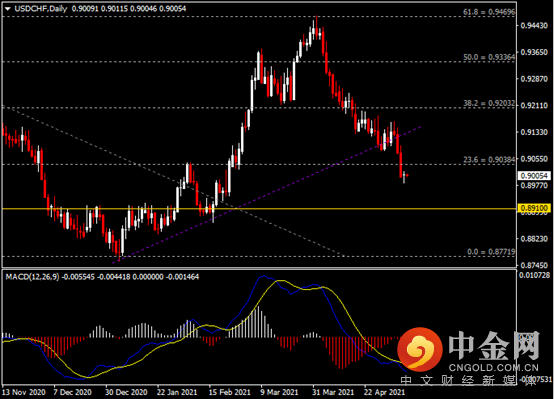Select the 38.2 = 0.92032 Fibonacci level label
This screenshot has height=399, width=554.
[489, 103]
